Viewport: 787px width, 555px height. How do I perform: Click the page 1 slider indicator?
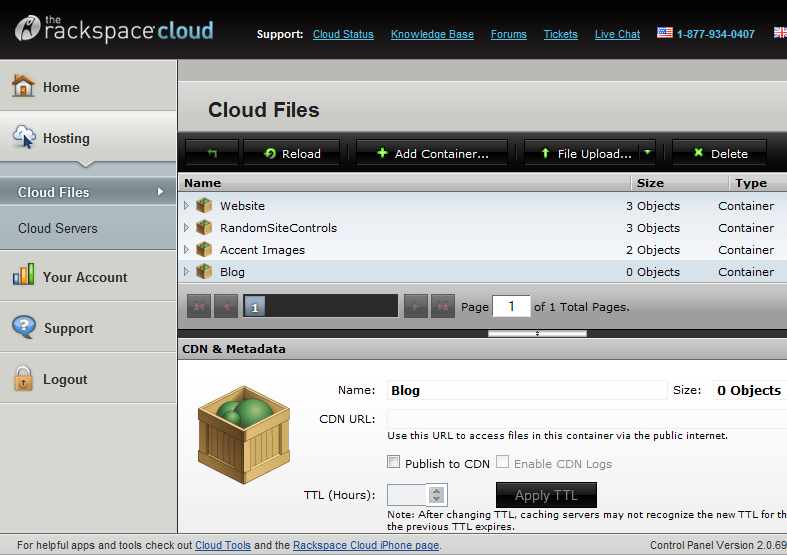[x=254, y=307]
